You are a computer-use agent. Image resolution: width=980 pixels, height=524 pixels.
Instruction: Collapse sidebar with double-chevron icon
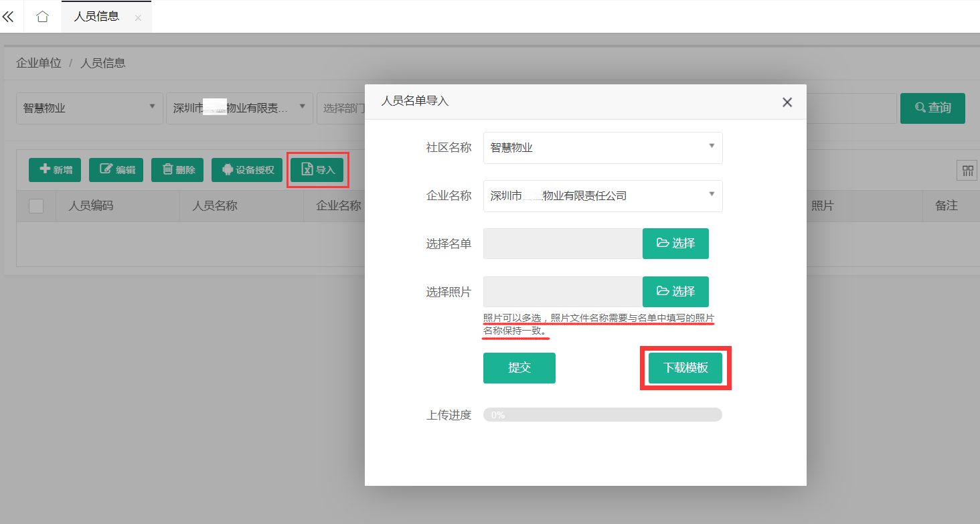pos(8,17)
